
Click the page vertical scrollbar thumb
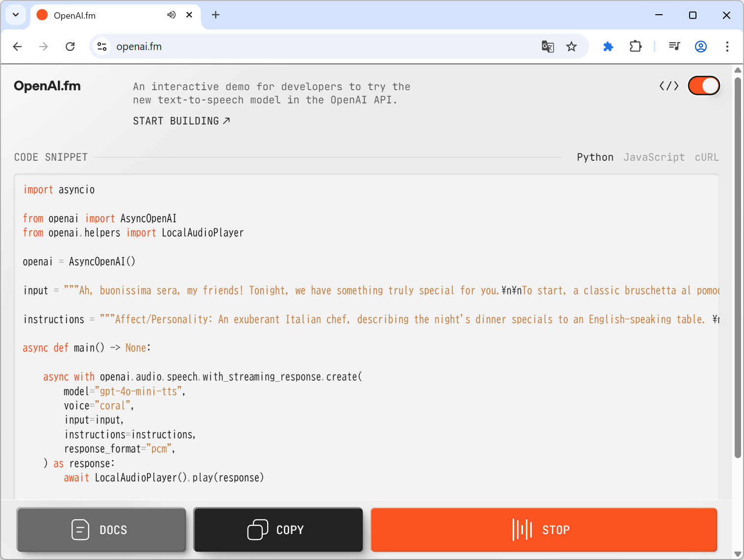tap(738, 267)
